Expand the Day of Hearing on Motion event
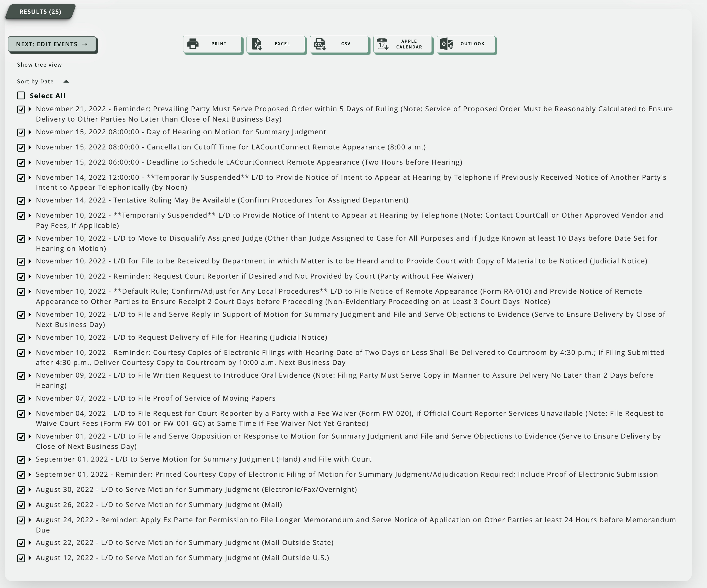The width and height of the screenshot is (707, 588). click(x=30, y=132)
